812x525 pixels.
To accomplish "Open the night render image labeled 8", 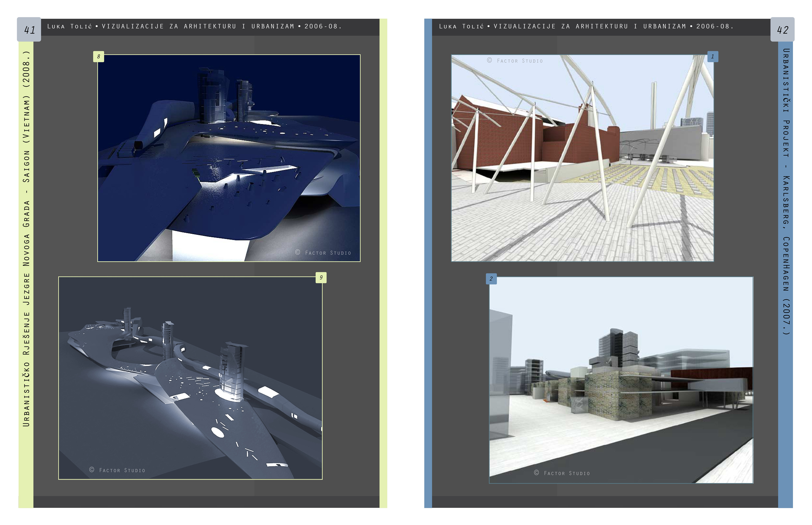I will 229,158.
